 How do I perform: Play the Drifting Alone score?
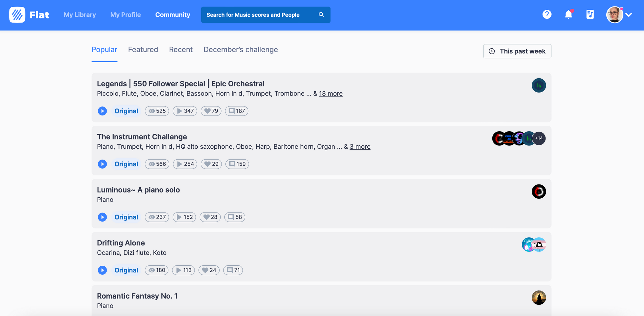102,270
